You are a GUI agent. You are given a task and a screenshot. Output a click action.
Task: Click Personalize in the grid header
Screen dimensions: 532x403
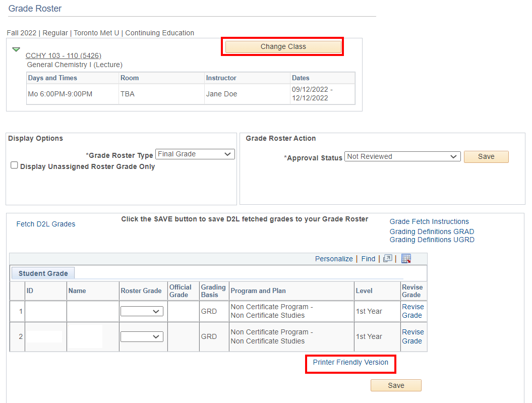click(x=334, y=259)
